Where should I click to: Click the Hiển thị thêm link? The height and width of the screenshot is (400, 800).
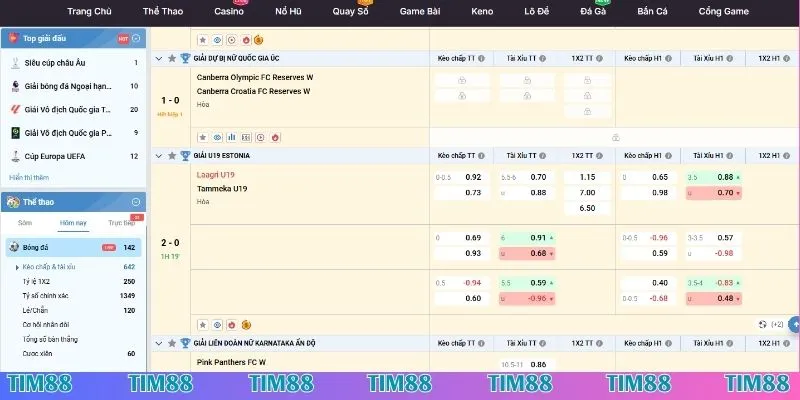coord(29,177)
